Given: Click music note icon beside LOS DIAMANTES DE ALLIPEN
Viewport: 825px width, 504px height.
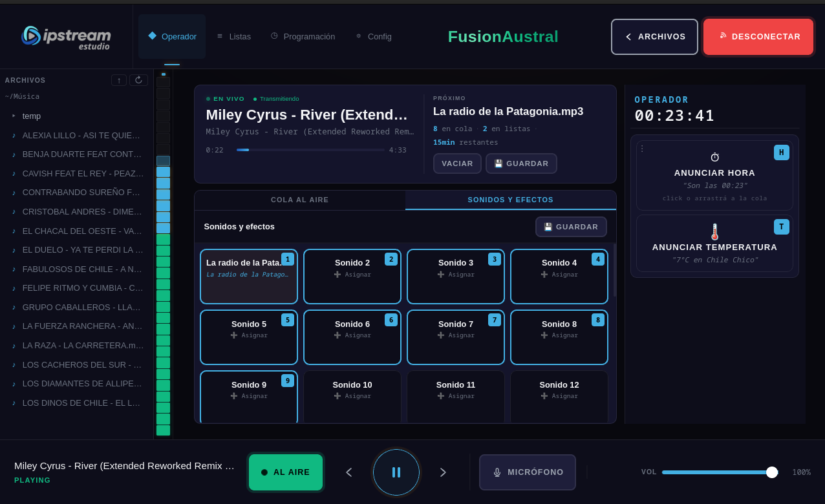Looking at the screenshot, I should click(x=14, y=384).
